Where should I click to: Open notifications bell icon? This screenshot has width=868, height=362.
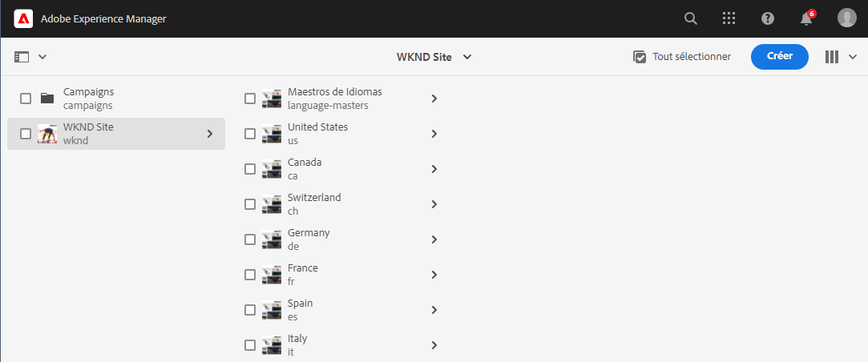[806, 18]
